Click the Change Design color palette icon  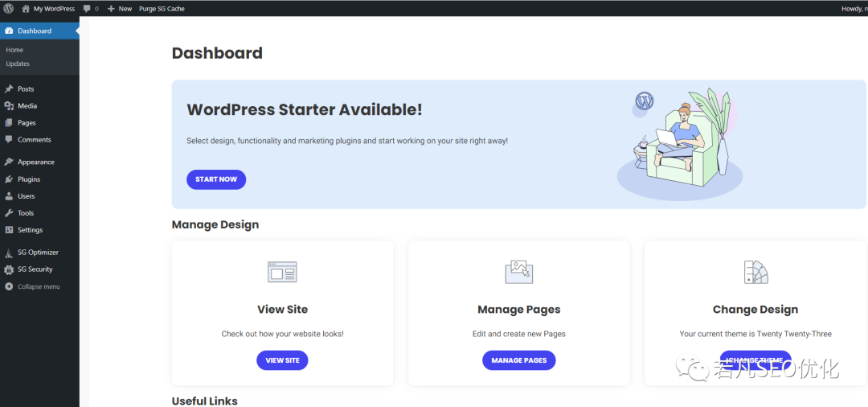tap(755, 272)
